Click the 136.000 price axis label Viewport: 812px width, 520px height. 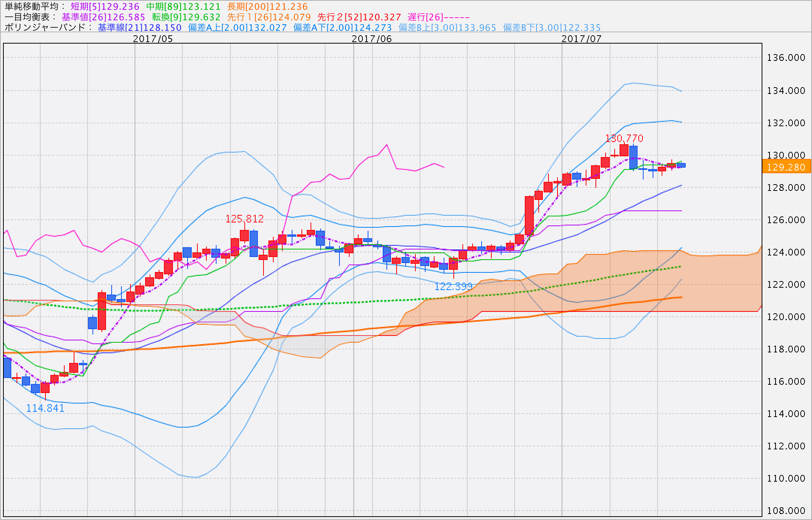point(786,57)
